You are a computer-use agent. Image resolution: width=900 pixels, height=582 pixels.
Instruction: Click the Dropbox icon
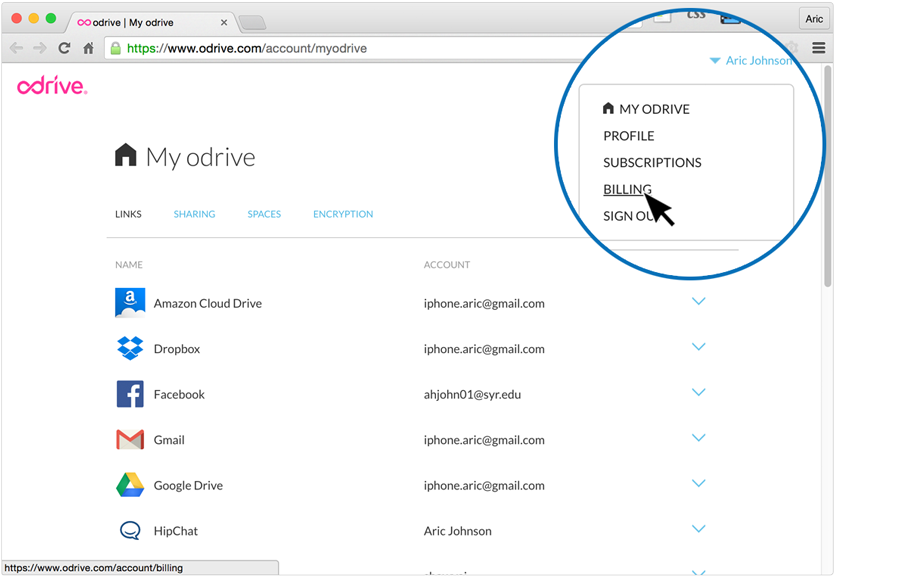point(130,348)
